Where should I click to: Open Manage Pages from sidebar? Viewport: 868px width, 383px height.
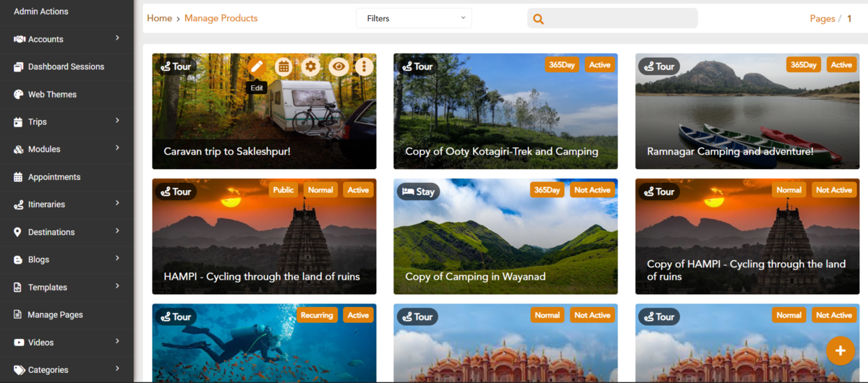click(67, 314)
